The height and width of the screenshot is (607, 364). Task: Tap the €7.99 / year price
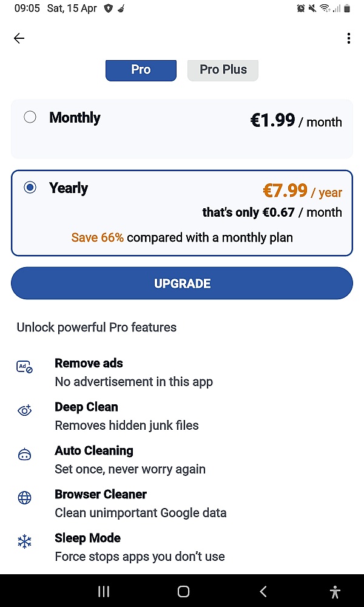coord(303,191)
